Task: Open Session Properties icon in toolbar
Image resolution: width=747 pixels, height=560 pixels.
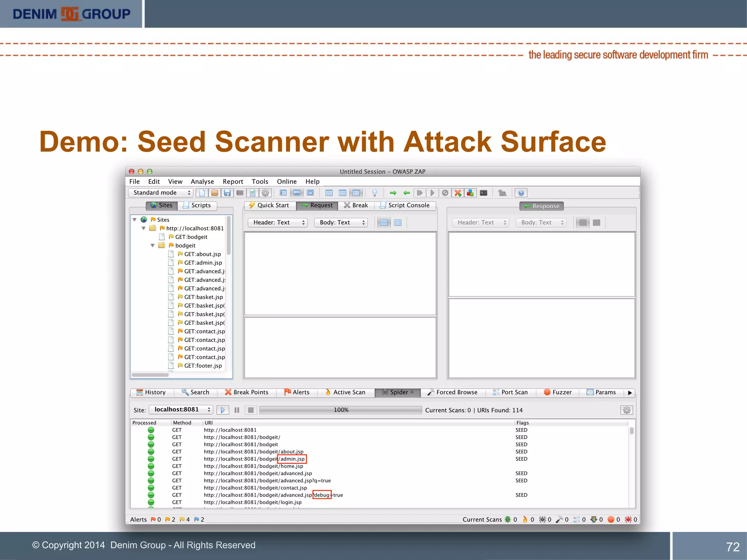Action: 252,193
